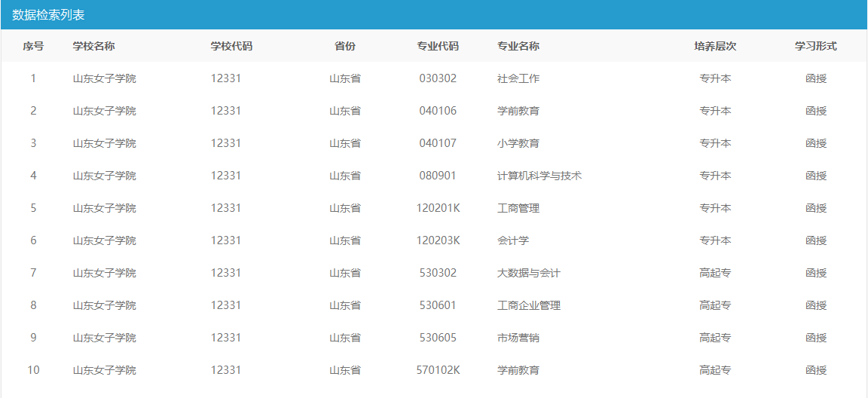The width and height of the screenshot is (868, 398).
Task: Select the 小学教育 major name
Action: (x=518, y=143)
